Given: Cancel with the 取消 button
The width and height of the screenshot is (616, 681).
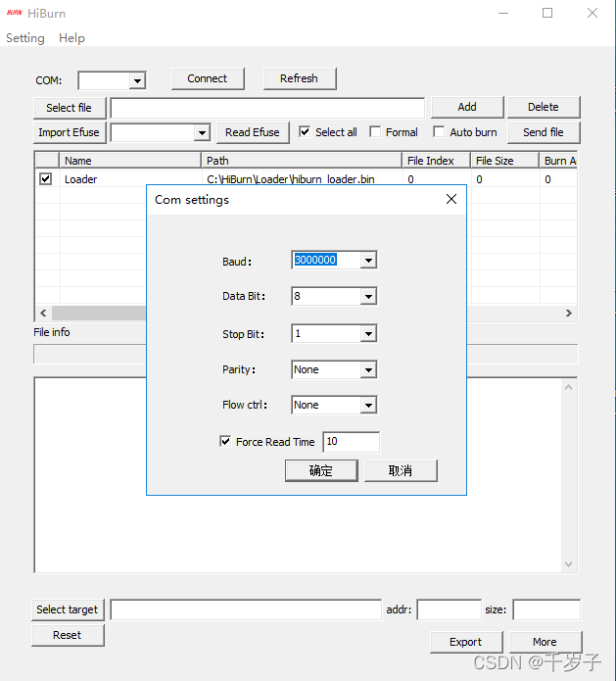Looking at the screenshot, I should click(x=401, y=470).
